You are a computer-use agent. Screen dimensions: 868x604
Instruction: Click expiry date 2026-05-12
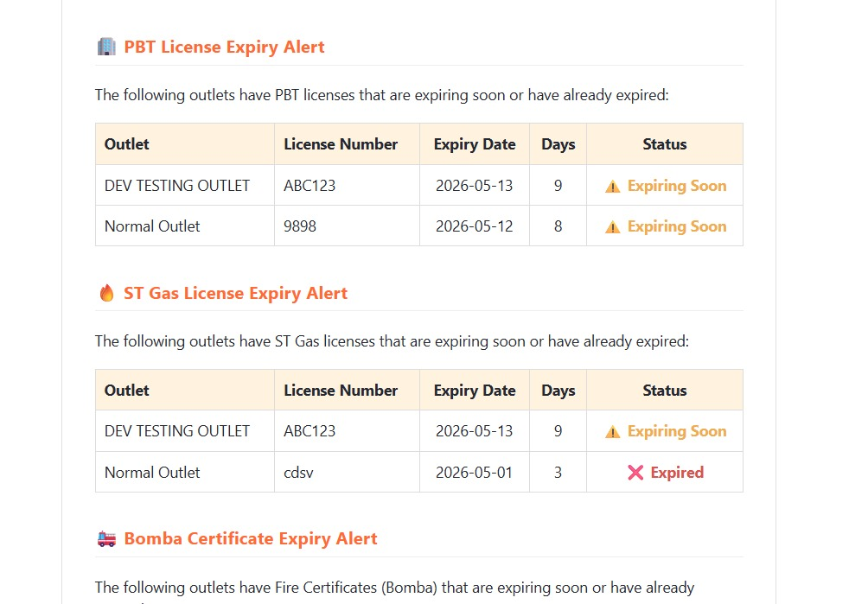475,226
